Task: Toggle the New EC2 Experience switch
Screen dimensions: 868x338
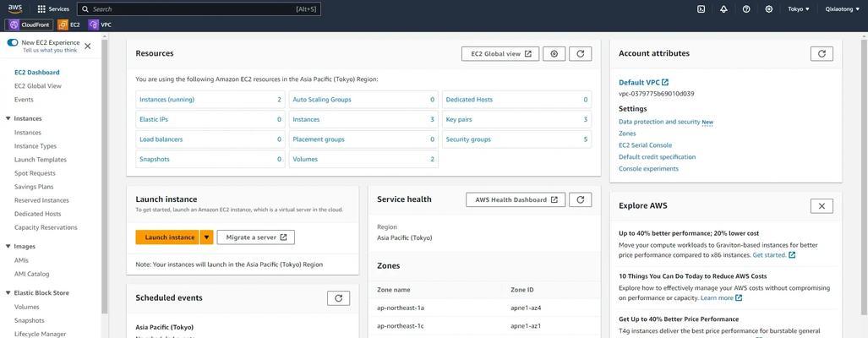Action: [x=12, y=42]
